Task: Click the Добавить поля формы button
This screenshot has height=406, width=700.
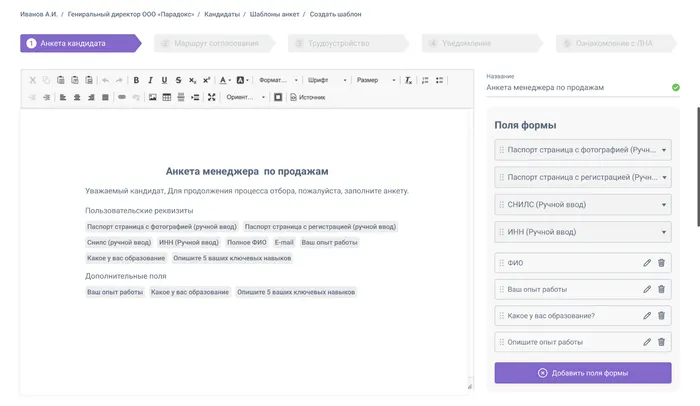Action: click(x=582, y=373)
